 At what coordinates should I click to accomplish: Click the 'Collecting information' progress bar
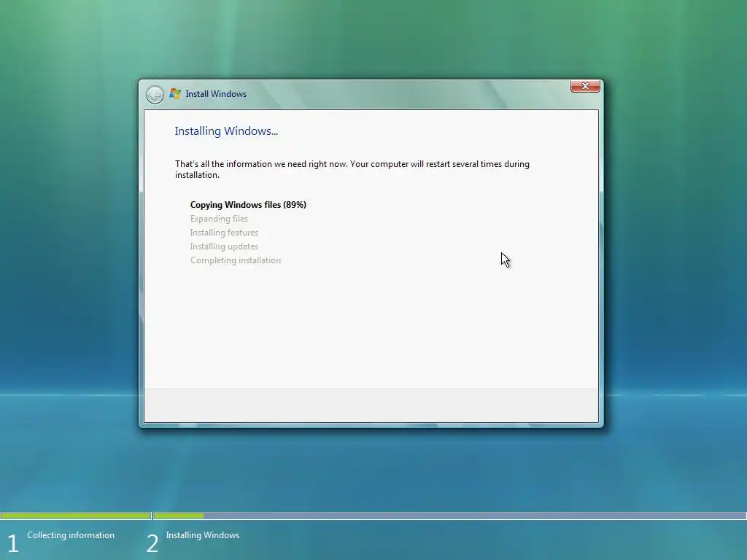[x=76, y=516]
